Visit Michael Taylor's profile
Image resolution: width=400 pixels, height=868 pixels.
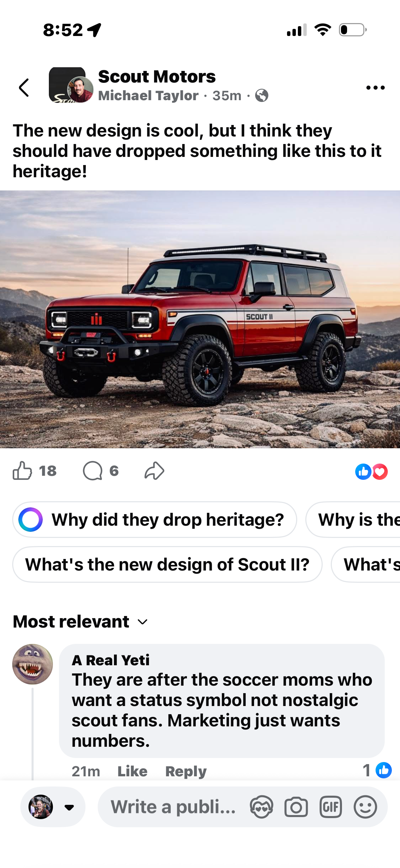click(148, 96)
